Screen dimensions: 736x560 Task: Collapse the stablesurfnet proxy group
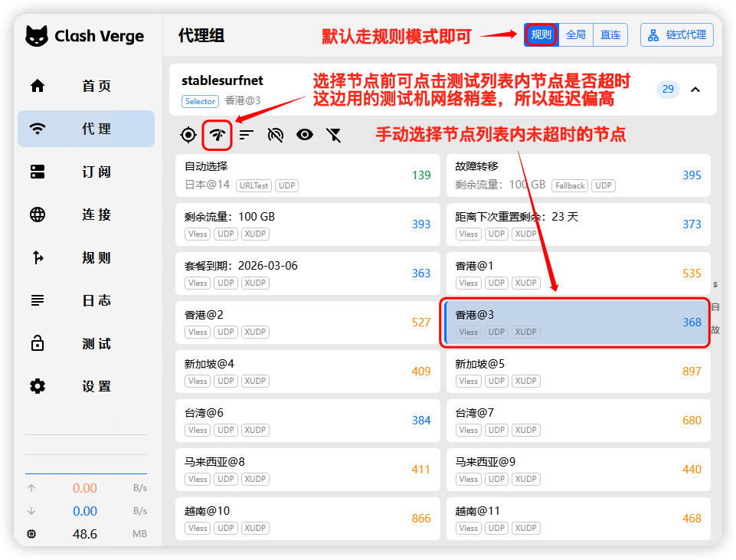[x=695, y=90]
